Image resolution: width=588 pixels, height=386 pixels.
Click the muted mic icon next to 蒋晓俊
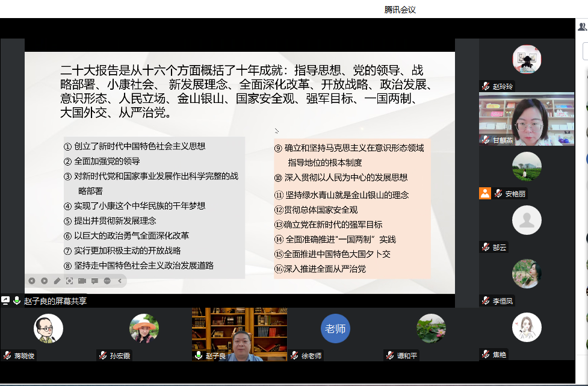click(7, 355)
